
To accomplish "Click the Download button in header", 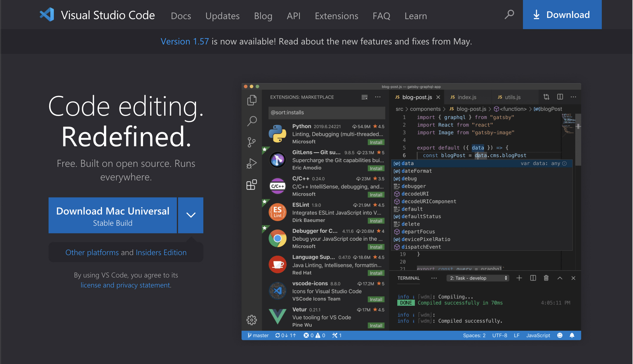I will coord(562,14).
